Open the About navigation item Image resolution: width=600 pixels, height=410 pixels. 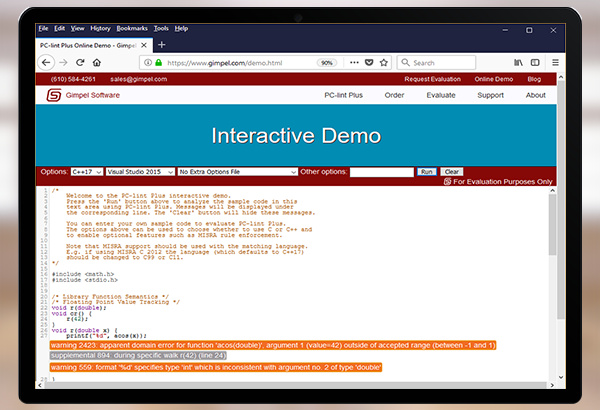[535, 95]
